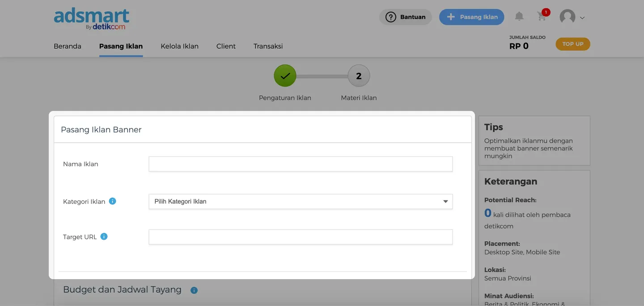Open the Transaksi tab

pos(268,46)
